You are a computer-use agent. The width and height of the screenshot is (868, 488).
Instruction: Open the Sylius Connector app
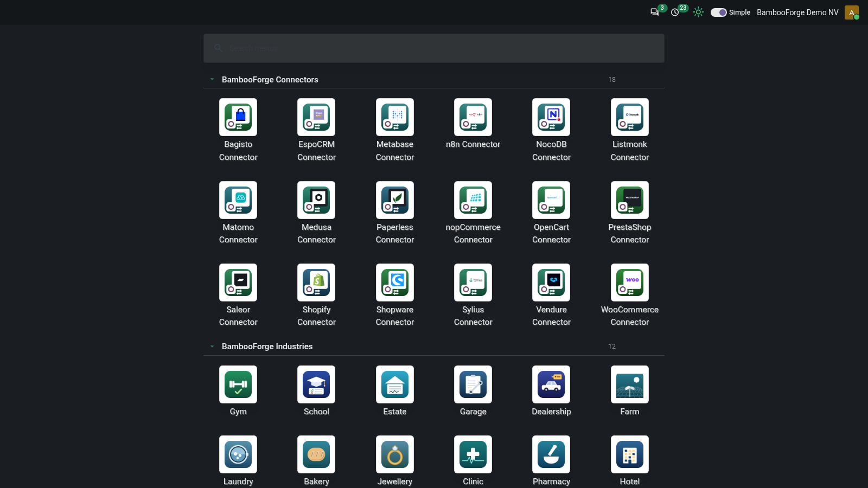(x=473, y=282)
